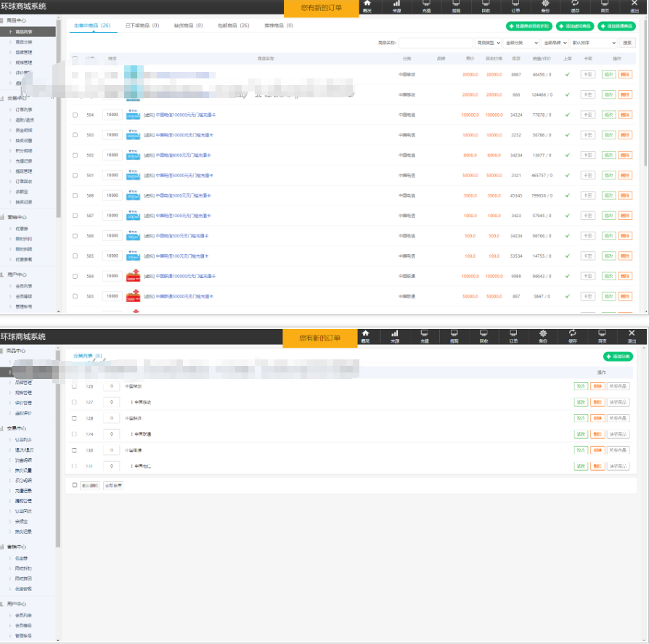Click the 商品名称 search input field
The height and width of the screenshot is (644, 649).
coord(435,43)
